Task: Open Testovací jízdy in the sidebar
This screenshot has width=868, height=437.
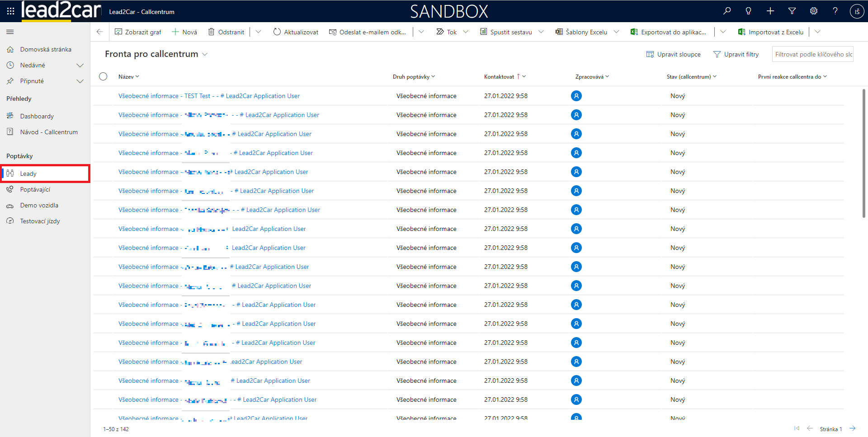Action: [x=40, y=221]
